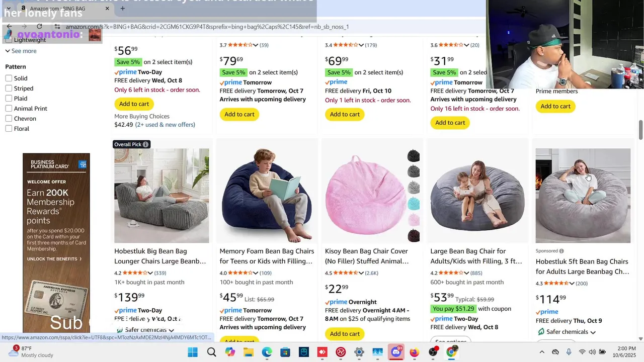
Task: Enable the Striped pattern checkbox
Action: [9, 88]
